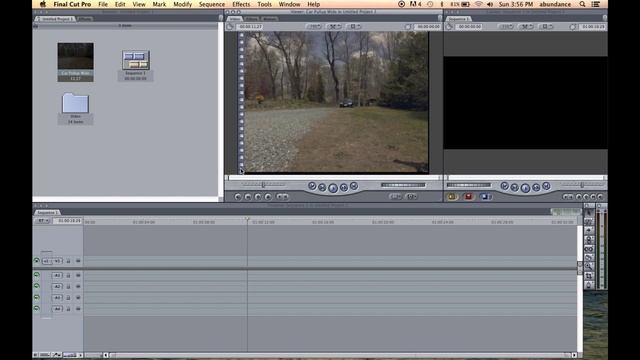Toggle V1 track visibility in Timeline
Screen dimensions: 640x360
pyautogui.click(x=37, y=261)
